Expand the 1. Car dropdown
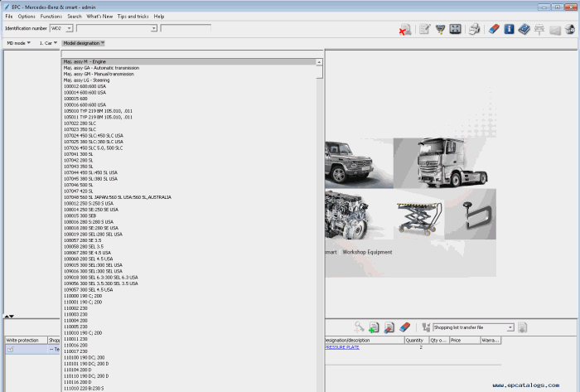Screen dimensions: 580x392 click(x=48, y=43)
